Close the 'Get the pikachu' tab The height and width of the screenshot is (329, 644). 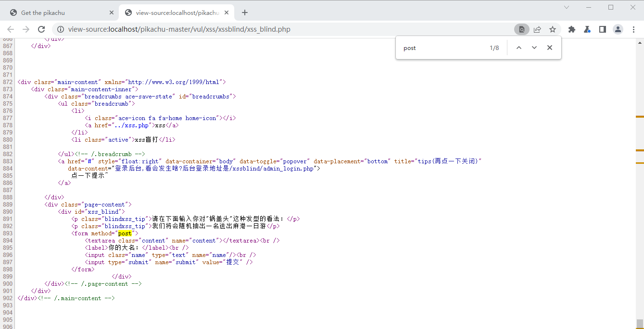point(112,12)
